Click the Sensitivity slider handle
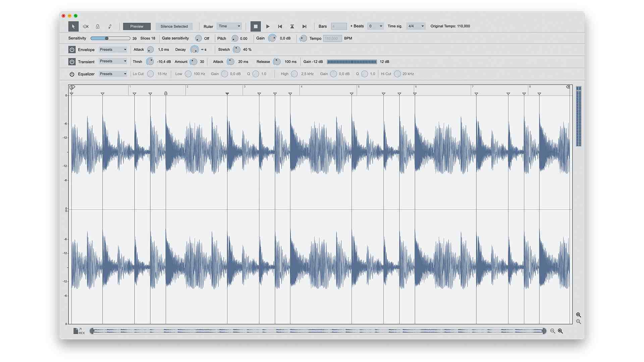644x362 pixels. point(107,38)
